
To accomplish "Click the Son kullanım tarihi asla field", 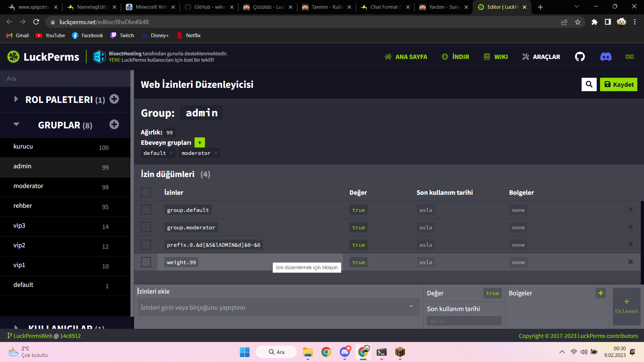I will tap(464, 321).
